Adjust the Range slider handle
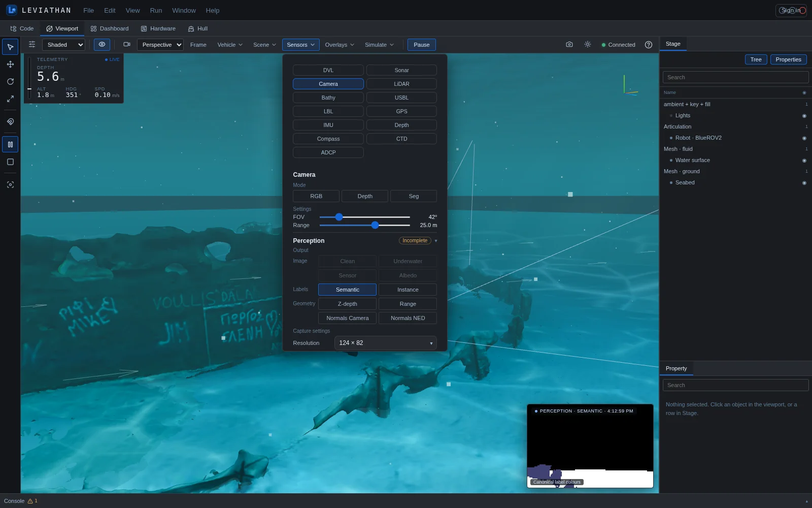 (375, 225)
